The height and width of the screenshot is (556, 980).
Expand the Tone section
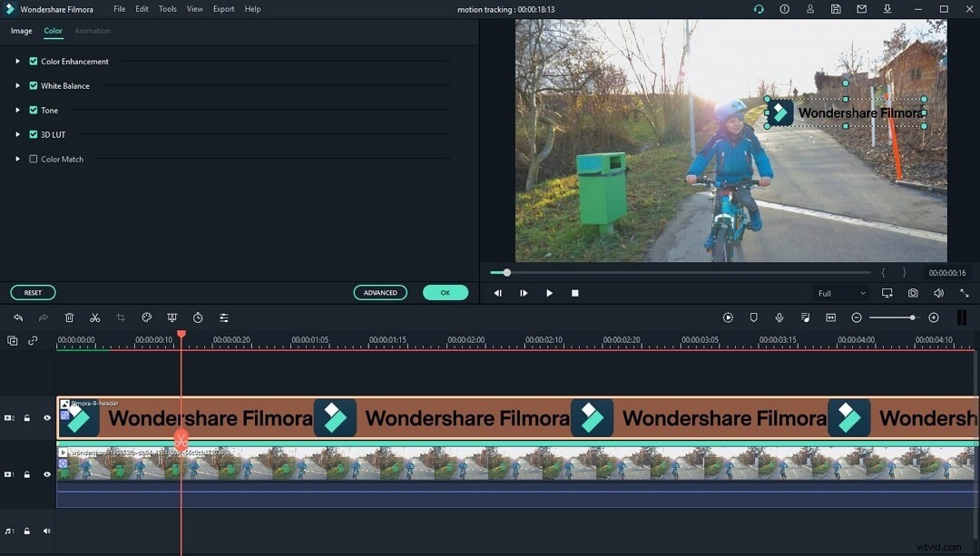coord(16,110)
